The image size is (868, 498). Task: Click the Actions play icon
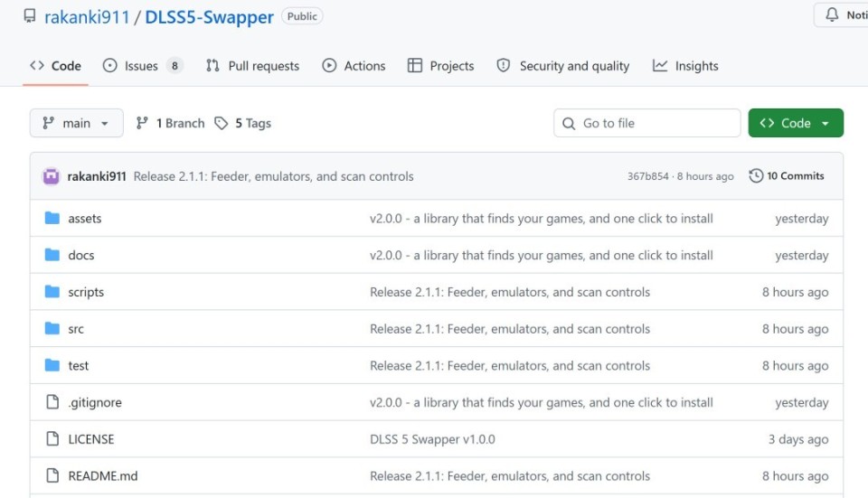tap(329, 65)
